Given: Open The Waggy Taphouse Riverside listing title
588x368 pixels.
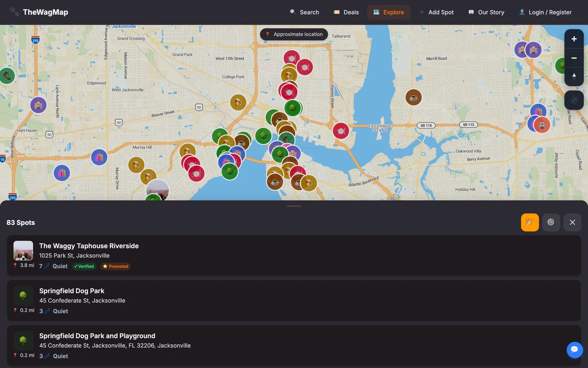Looking at the screenshot, I should click(x=89, y=246).
